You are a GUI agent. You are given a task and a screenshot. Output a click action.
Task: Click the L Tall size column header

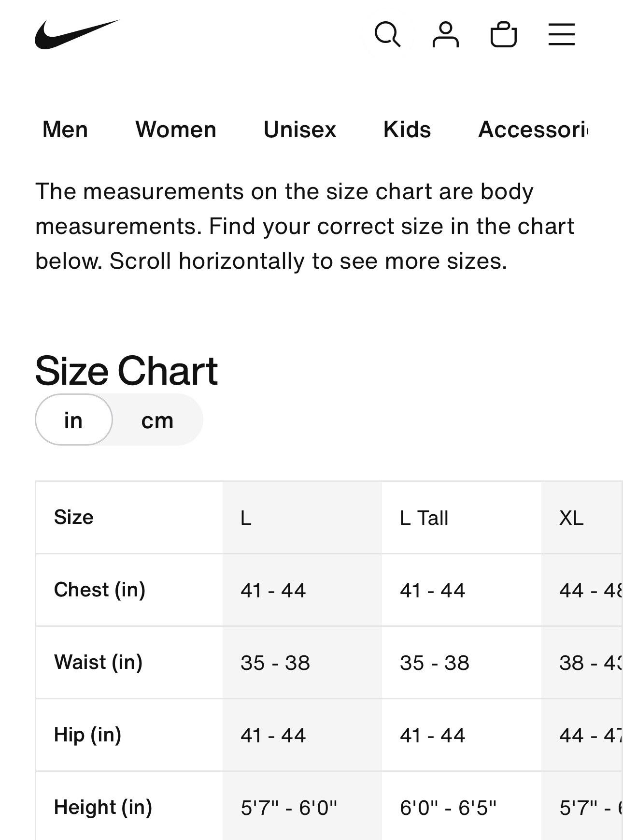(424, 518)
